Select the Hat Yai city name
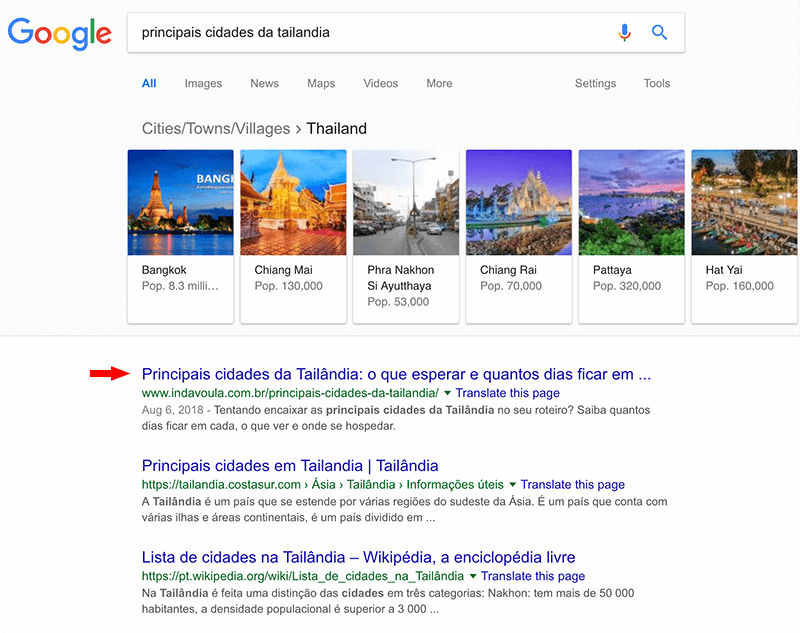This screenshot has height=633, width=800. point(724,270)
